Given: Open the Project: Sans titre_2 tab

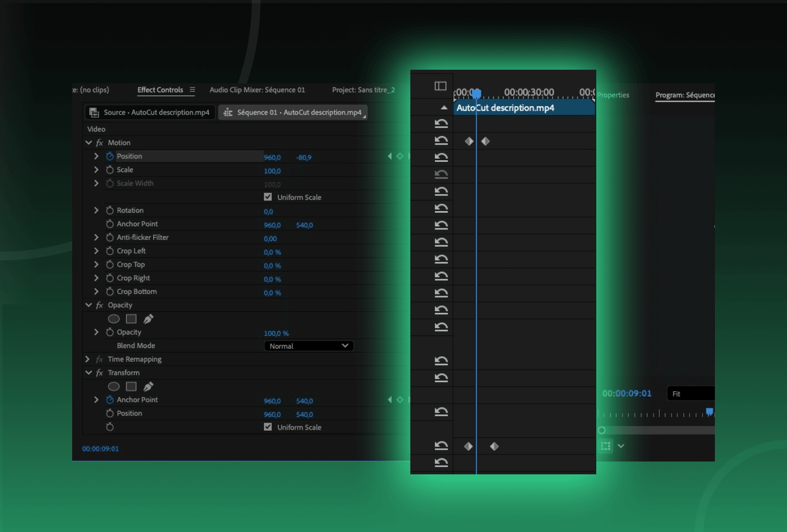Looking at the screenshot, I should tap(363, 90).
